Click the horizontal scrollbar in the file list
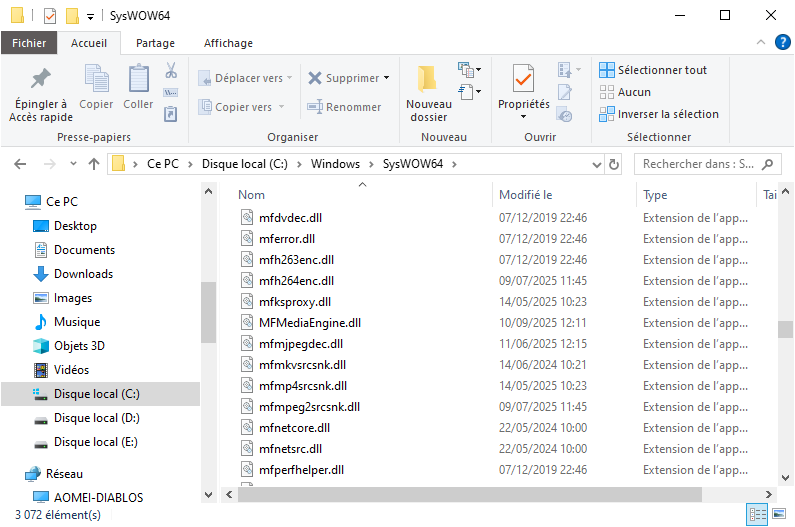The width and height of the screenshot is (795, 527). click(x=500, y=494)
